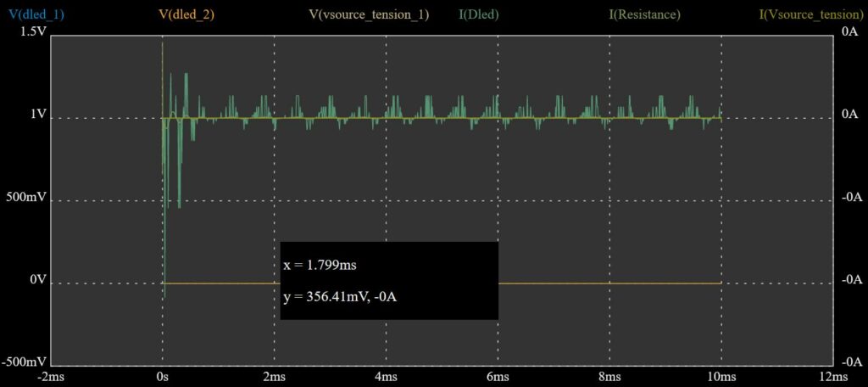Click the -2ms time axis label
Viewport: 868px width, 387px height.
pos(50,377)
